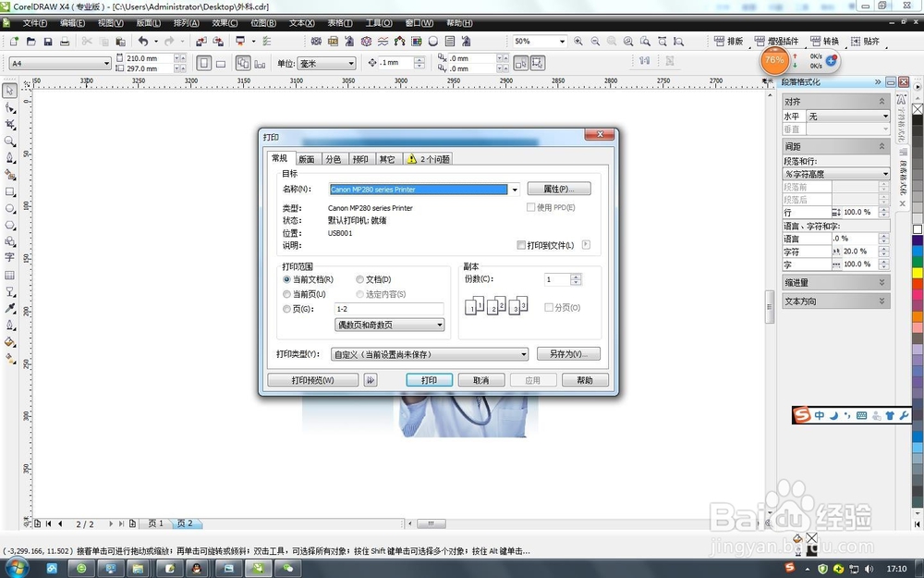
Task: Click the Windows Start button
Action: click(x=16, y=568)
